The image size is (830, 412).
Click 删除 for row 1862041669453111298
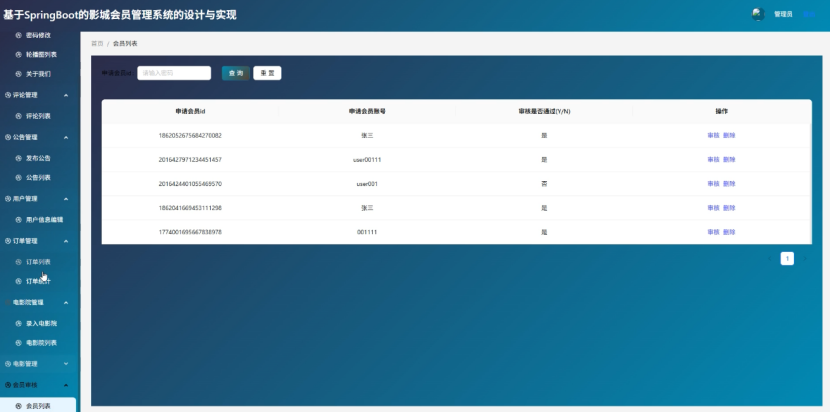[x=729, y=208]
